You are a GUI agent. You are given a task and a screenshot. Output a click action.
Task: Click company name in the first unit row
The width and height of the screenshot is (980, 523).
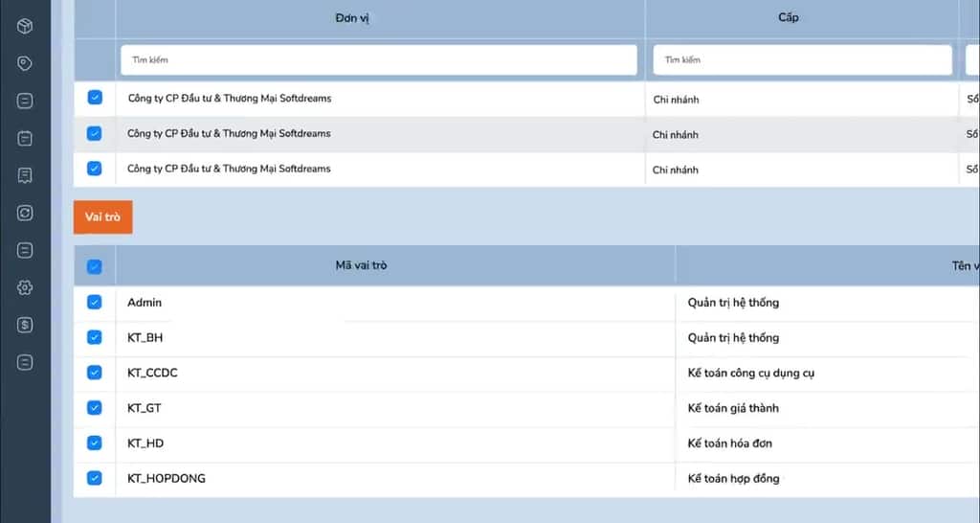pyautogui.click(x=230, y=99)
